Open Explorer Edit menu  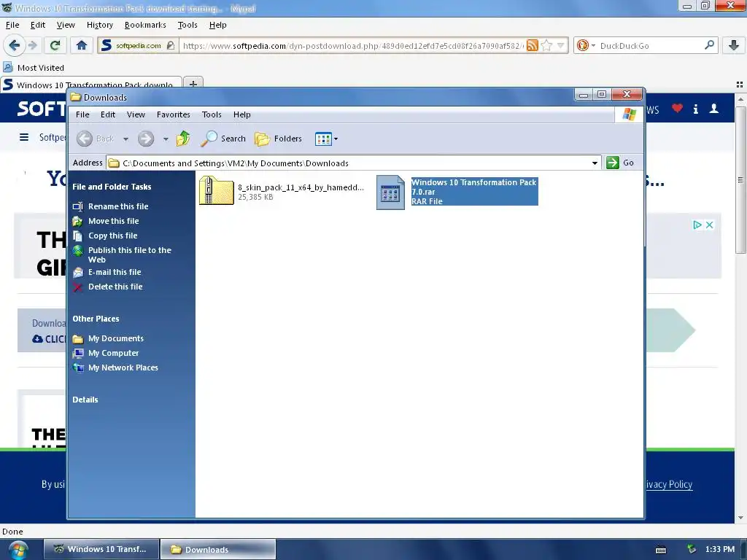pos(108,114)
